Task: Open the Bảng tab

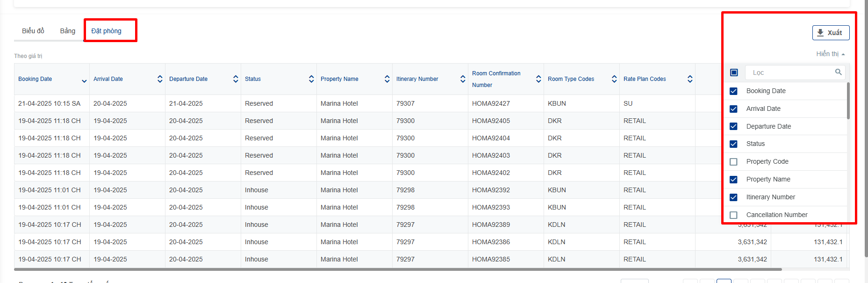Action: tap(67, 31)
